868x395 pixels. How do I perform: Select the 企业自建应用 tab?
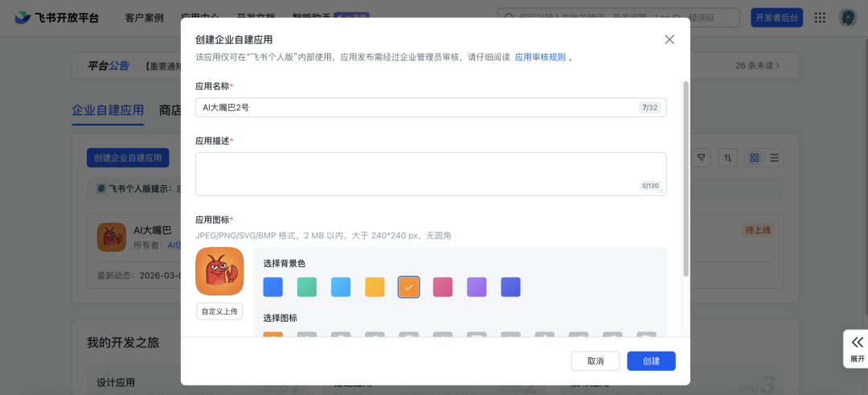(108, 110)
